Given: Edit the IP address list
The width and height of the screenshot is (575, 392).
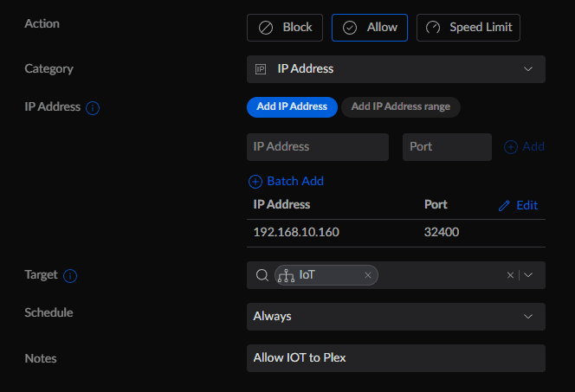Looking at the screenshot, I should pyautogui.click(x=518, y=205).
